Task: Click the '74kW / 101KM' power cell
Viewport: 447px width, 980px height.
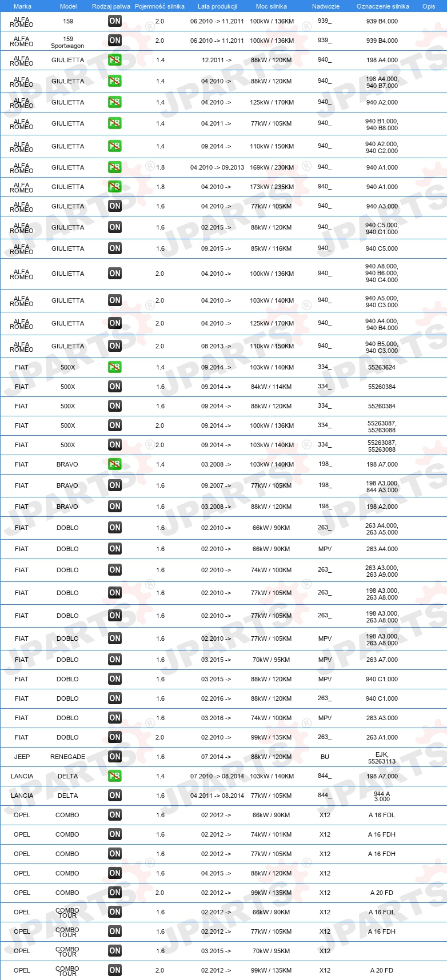Action: [272, 834]
